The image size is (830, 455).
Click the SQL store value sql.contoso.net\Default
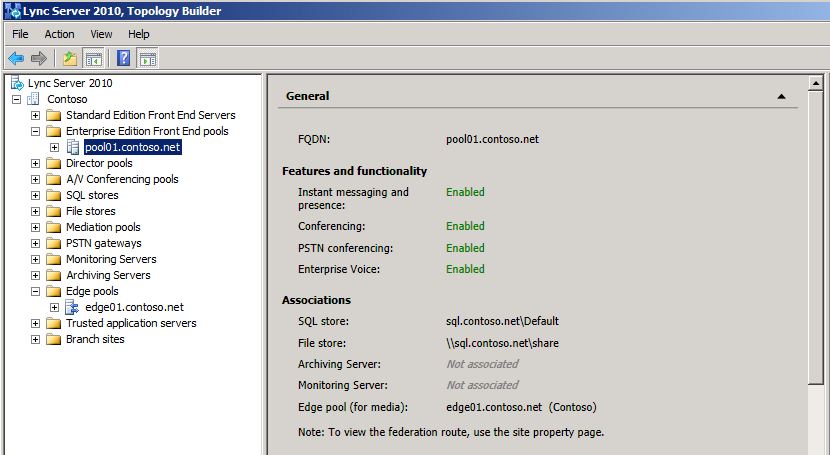click(502, 321)
